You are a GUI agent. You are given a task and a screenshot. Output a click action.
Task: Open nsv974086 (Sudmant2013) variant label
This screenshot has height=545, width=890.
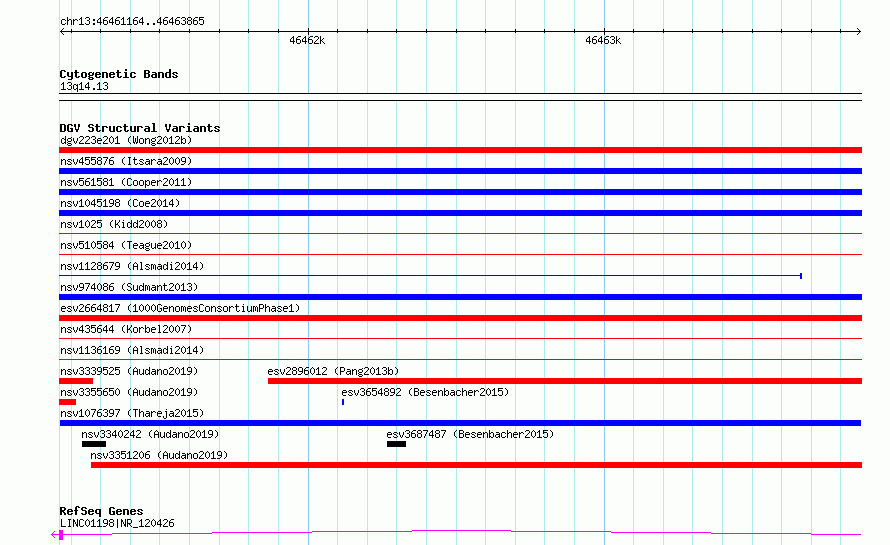129,287
